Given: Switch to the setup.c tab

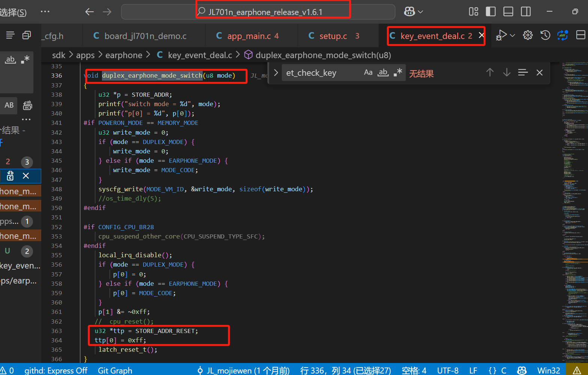Looking at the screenshot, I should (x=334, y=36).
